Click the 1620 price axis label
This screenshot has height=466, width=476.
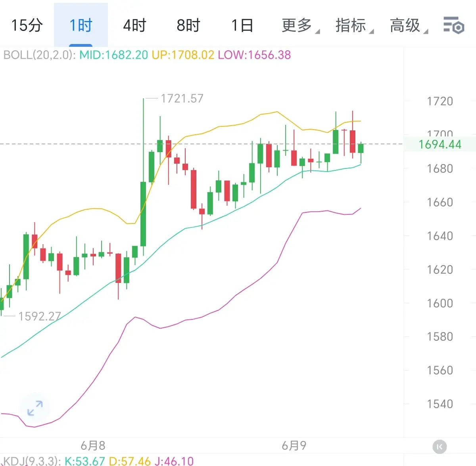(440, 270)
